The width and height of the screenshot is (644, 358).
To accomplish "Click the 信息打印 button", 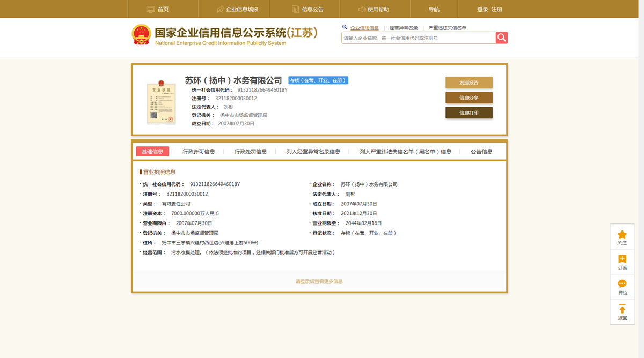I will click(x=469, y=113).
